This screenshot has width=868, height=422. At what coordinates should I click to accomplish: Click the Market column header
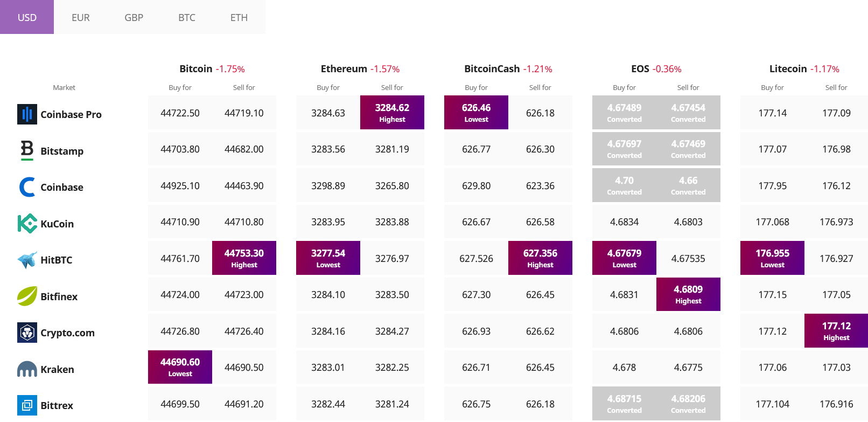(x=64, y=87)
